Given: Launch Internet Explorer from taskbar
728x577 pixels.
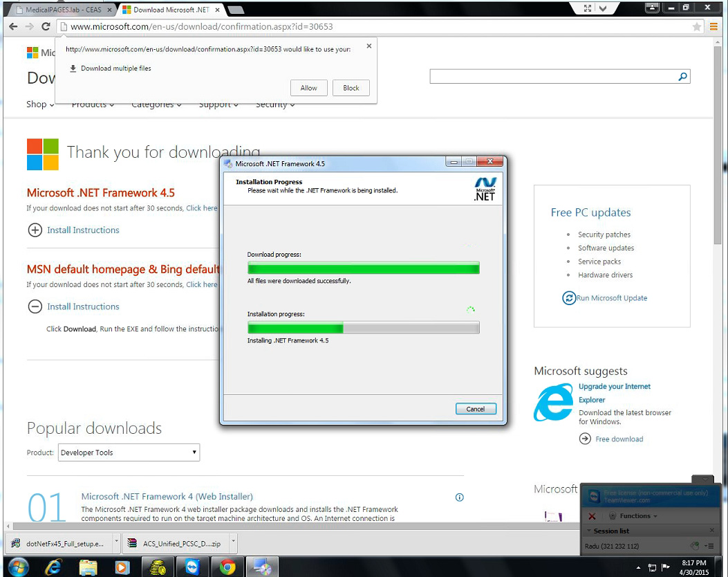Looking at the screenshot, I should pyautogui.click(x=54, y=567).
